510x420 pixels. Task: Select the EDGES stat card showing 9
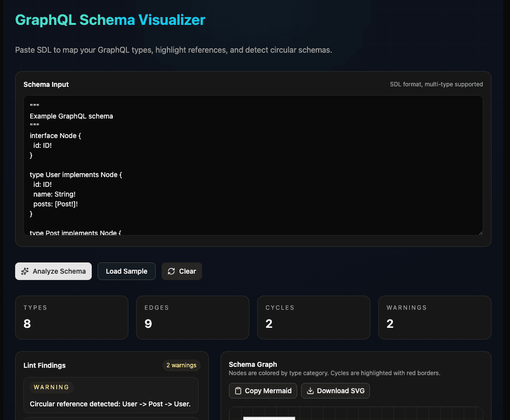click(x=192, y=318)
